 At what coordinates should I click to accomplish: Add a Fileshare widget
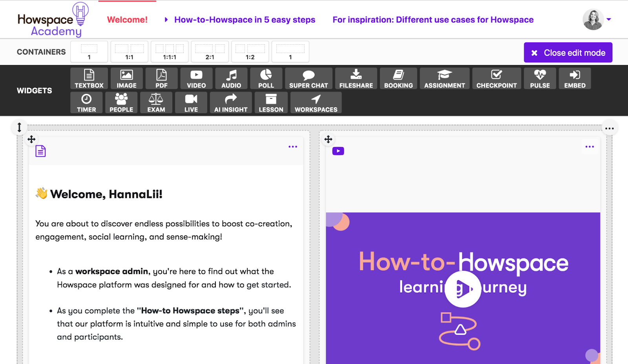[356, 78]
